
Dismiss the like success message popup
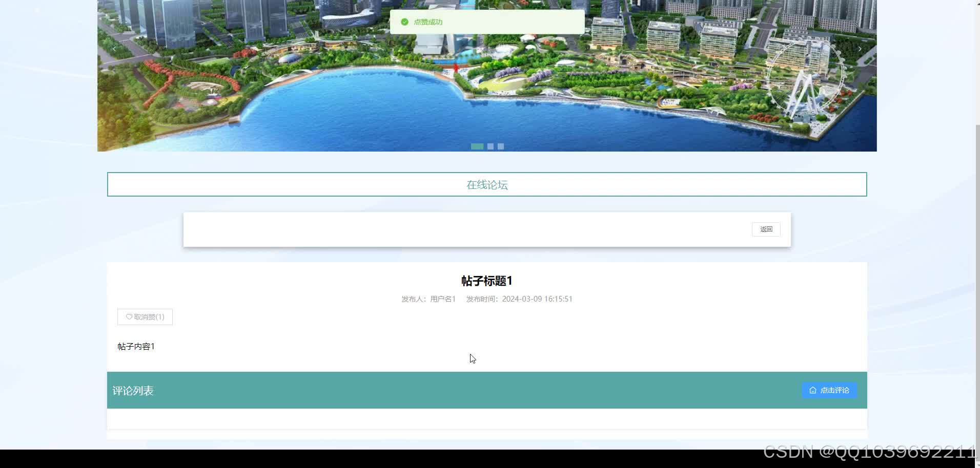(486, 22)
